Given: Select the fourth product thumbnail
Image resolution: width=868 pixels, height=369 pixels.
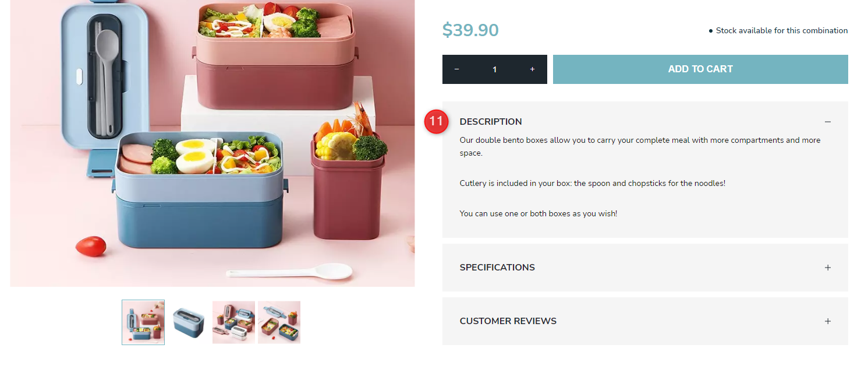Looking at the screenshot, I should [x=279, y=322].
